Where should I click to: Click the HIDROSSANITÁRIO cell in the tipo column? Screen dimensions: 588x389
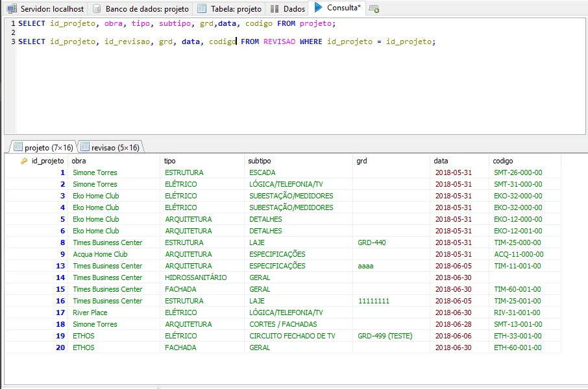coord(196,277)
